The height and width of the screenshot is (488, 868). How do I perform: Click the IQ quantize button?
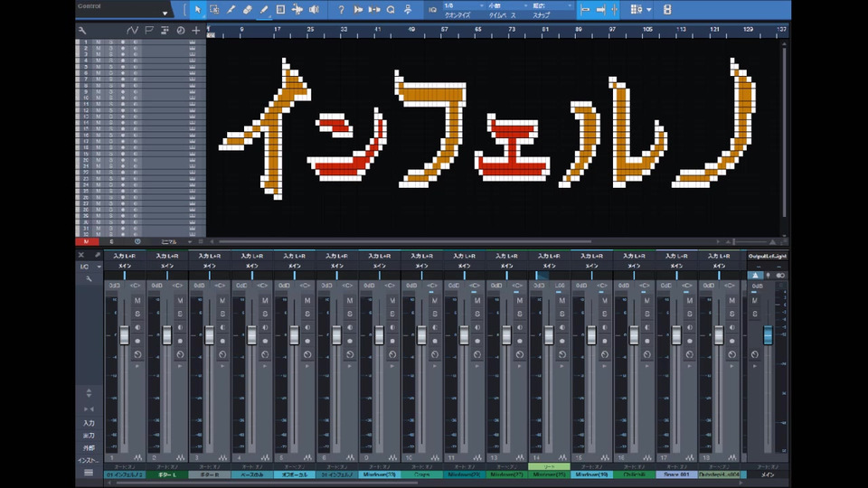[432, 10]
